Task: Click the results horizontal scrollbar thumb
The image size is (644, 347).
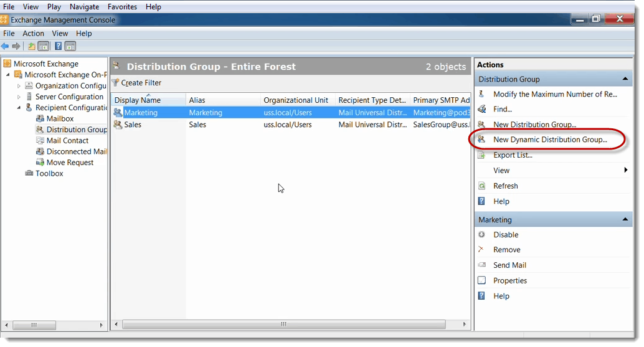Action: tap(284, 325)
